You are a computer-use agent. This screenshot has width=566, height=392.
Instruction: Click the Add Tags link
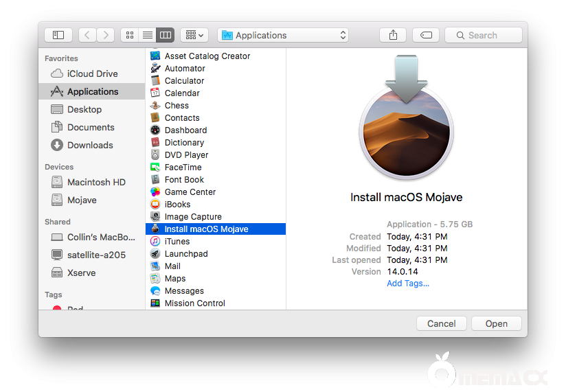(x=408, y=284)
